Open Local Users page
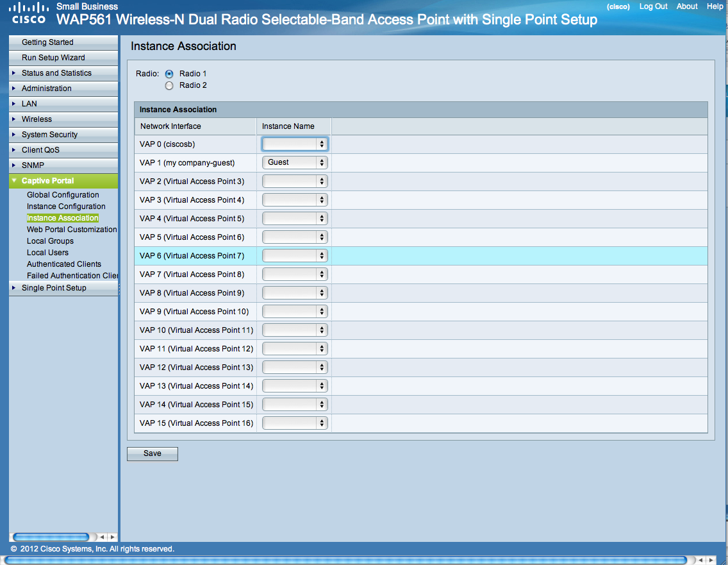Image resolution: width=728 pixels, height=565 pixels. click(47, 253)
